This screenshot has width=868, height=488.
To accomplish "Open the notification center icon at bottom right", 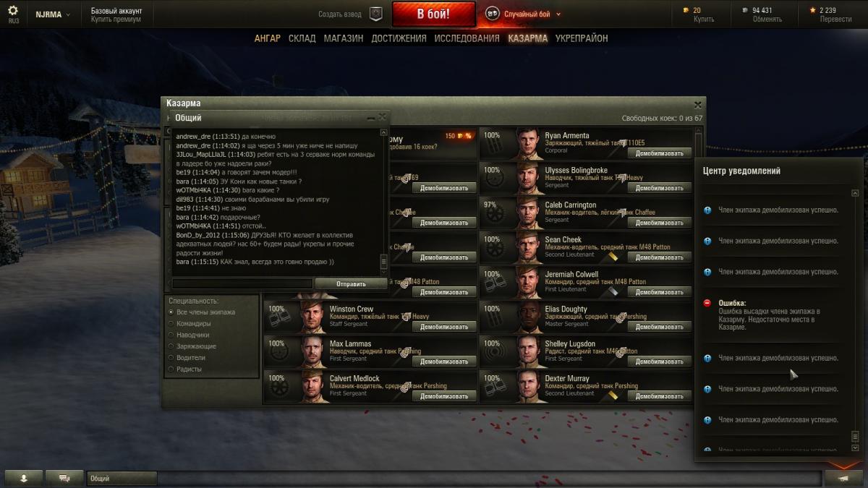I will (844, 478).
